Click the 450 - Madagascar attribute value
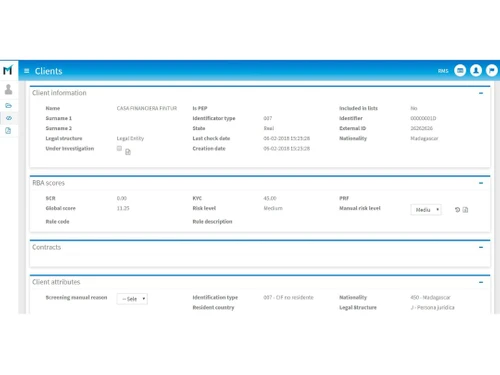500x375 pixels. tap(430, 297)
